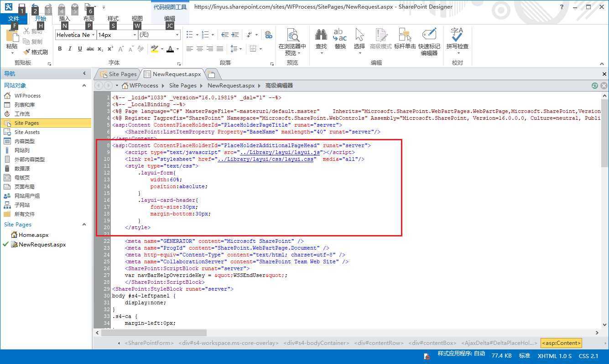Select the <asp:Content> tag selector
The width and height of the screenshot is (609, 364).
(x=561, y=343)
